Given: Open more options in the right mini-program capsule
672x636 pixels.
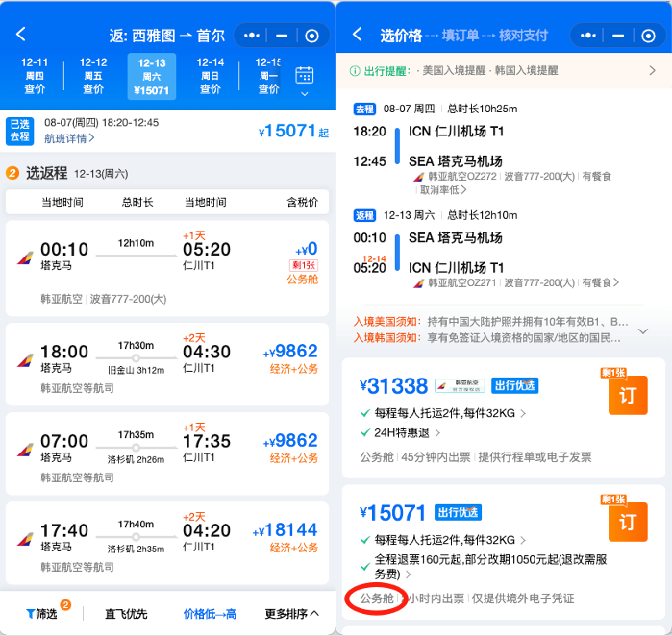Looking at the screenshot, I should click(x=588, y=36).
